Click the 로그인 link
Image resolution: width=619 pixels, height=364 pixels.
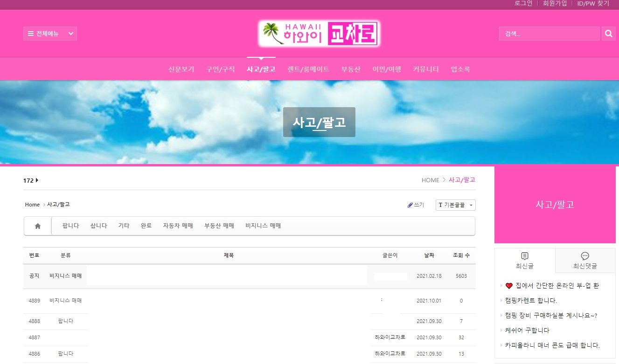coord(523,3)
